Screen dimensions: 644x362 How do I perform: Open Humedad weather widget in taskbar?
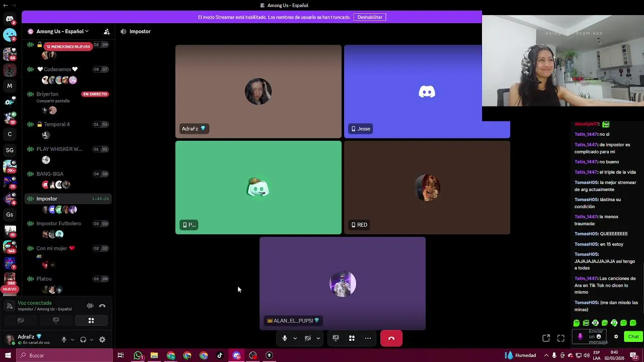[x=521, y=355]
